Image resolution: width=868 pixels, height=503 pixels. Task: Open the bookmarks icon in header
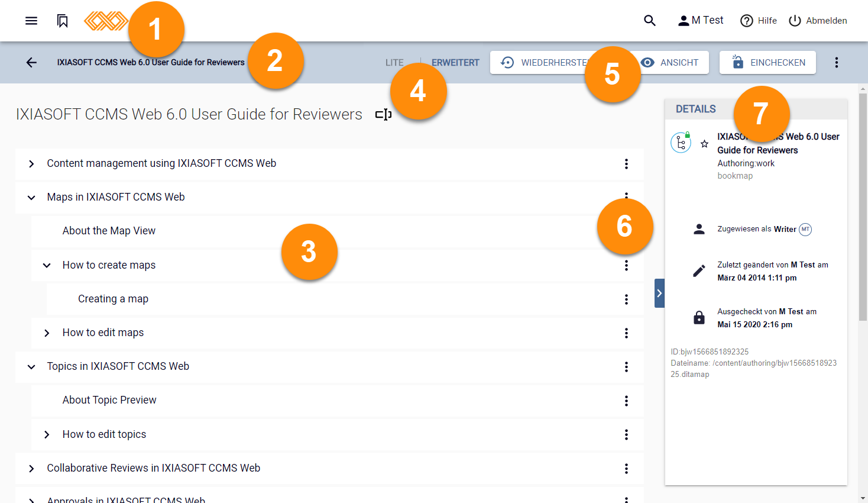click(x=62, y=21)
